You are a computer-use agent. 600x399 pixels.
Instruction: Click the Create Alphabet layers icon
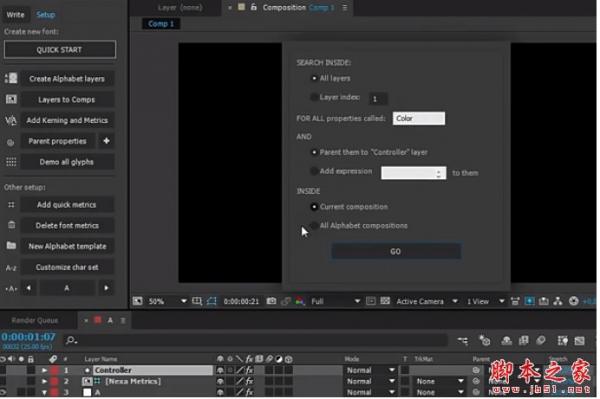[11, 78]
